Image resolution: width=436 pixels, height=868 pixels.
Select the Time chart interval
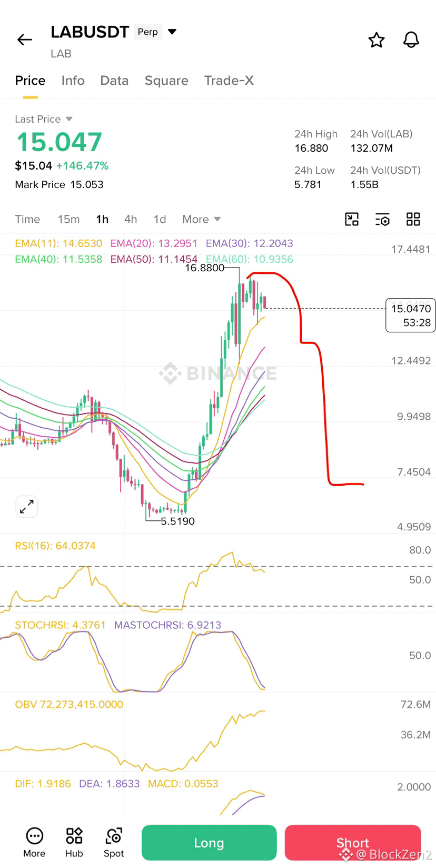tap(27, 219)
